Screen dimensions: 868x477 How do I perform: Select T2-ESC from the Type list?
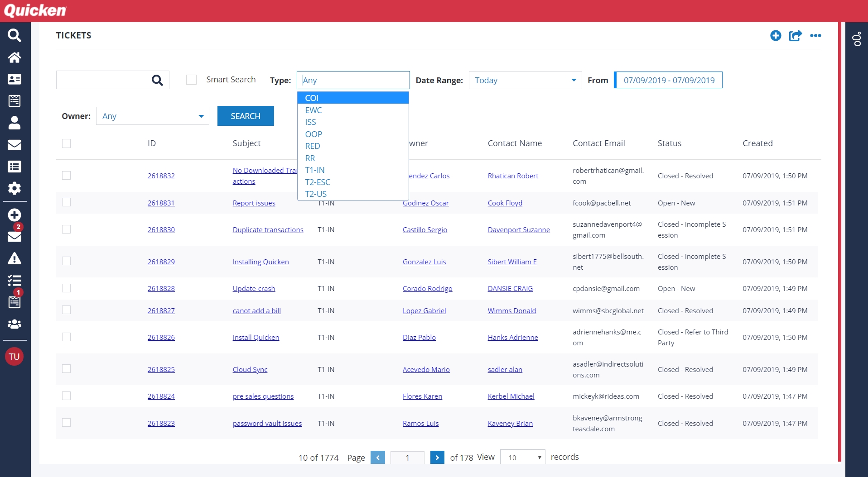point(318,182)
